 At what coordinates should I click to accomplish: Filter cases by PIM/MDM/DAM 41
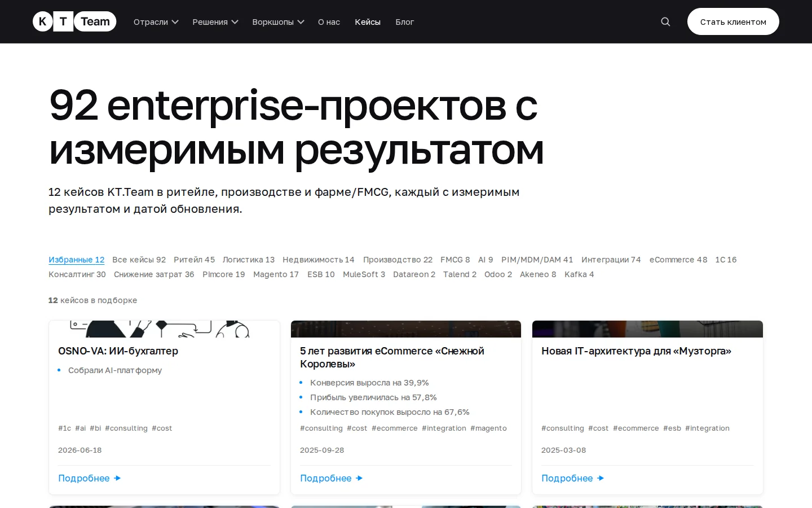[537, 260]
